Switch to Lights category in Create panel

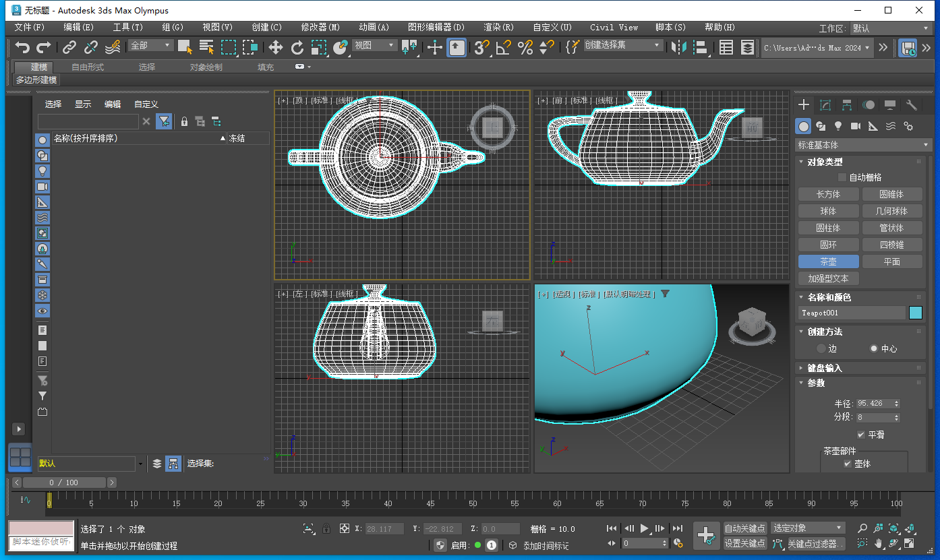click(838, 126)
